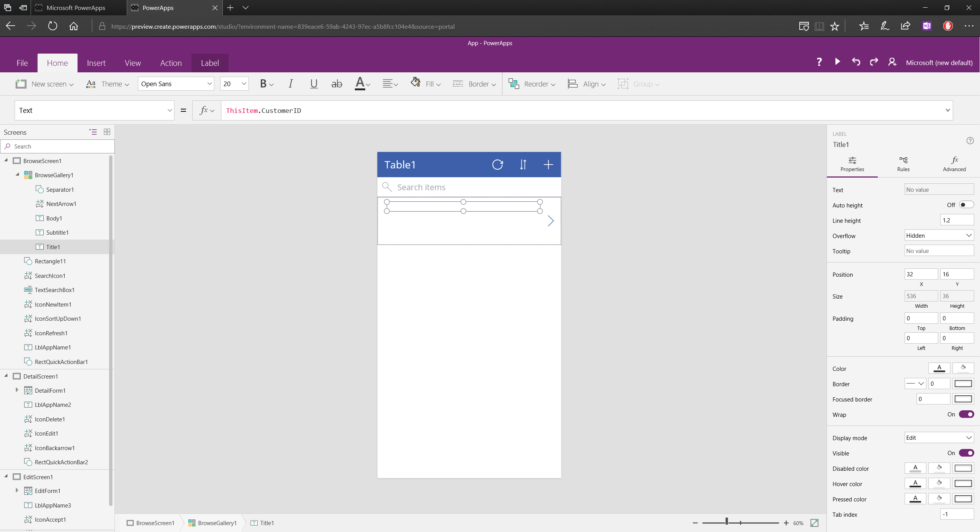The height and width of the screenshot is (532, 980).
Task: Click refresh icon in Table1 header
Action: point(497,165)
